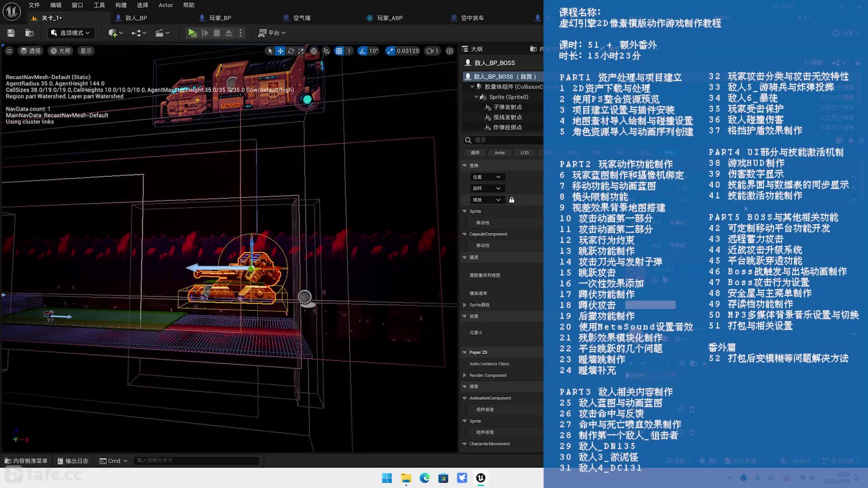Click the Actor tab in details panel
The width and height of the screenshot is (868, 488).
pos(500,153)
